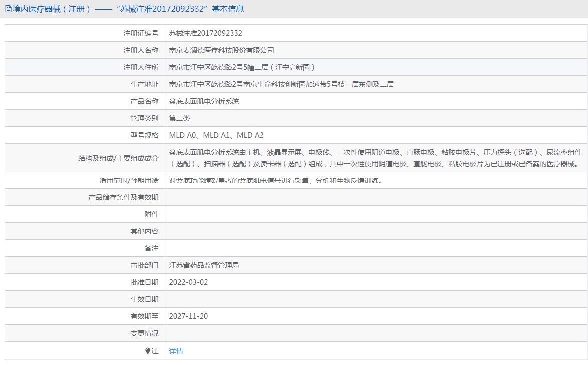
Task: Select approval date 2022-03-02
Action: pos(188,282)
